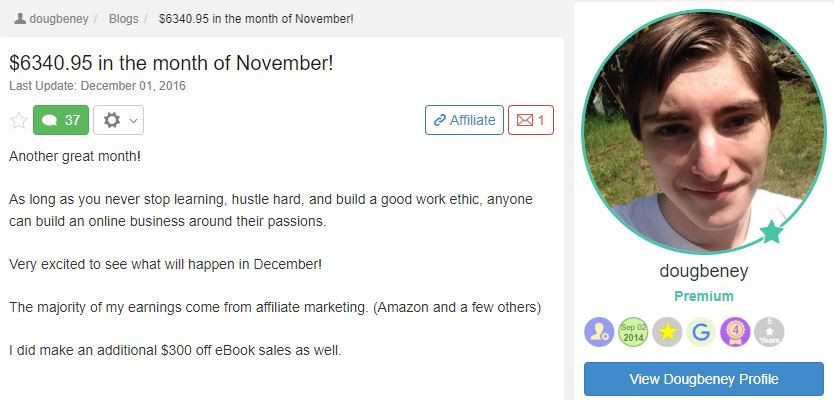This screenshot has height=400, width=834.
Task: Click the blog post title heading
Action: point(171,63)
